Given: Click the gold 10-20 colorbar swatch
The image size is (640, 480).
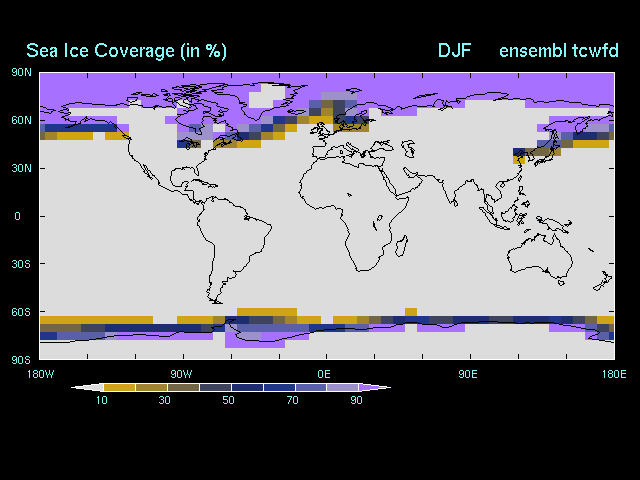Looking at the screenshot, I should pyautogui.click(x=119, y=387).
